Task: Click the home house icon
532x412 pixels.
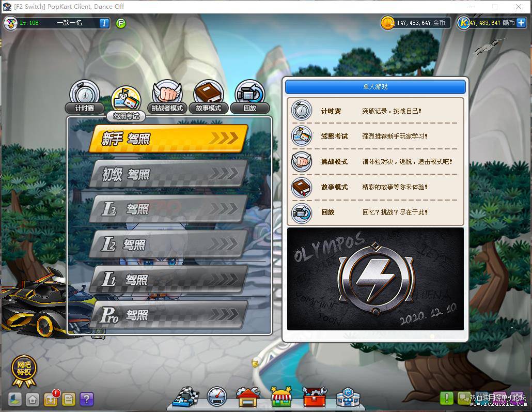Action: [33, 400]
